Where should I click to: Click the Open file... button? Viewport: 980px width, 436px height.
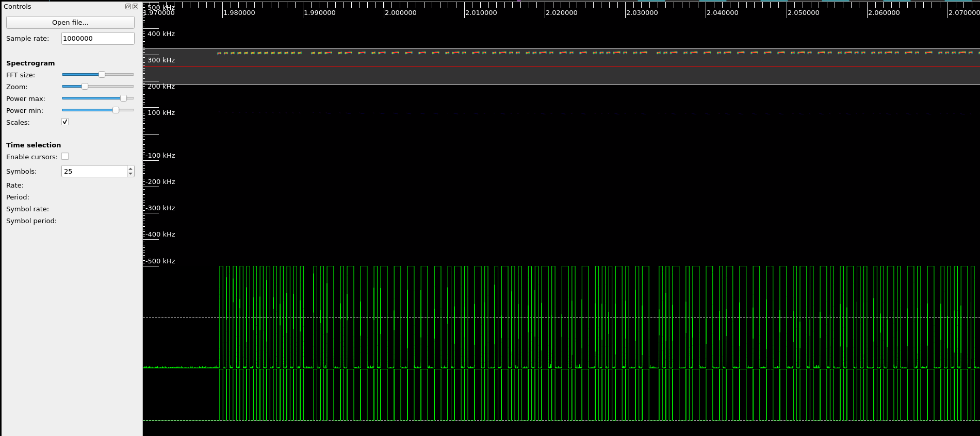tap(70, 23)
